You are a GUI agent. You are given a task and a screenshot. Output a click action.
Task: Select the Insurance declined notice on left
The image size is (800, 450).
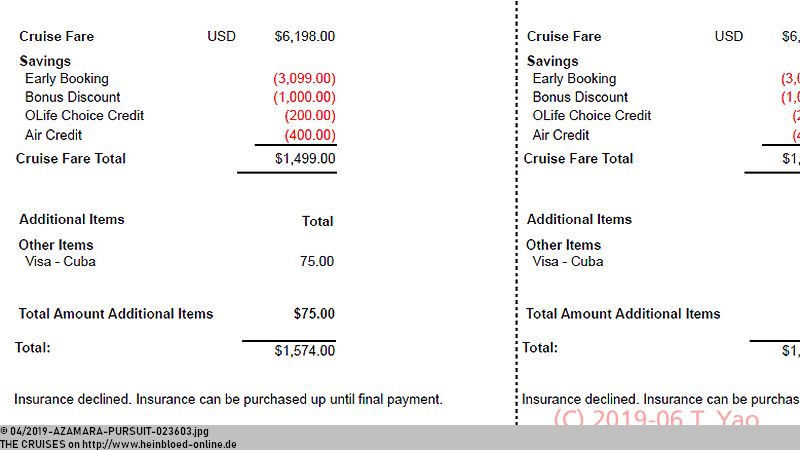pyautogui.click(x=228, y=399)
